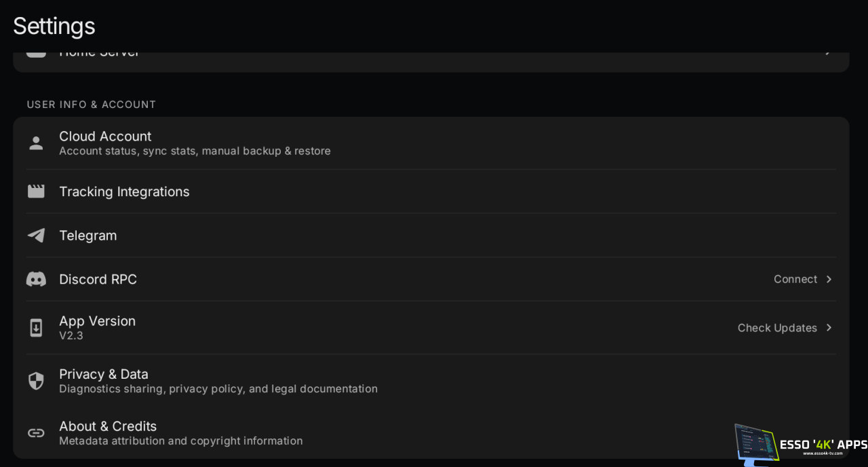Click the Privacy & Data shield icon
This screenshot has height=467, width=868.
pos(36,381)
